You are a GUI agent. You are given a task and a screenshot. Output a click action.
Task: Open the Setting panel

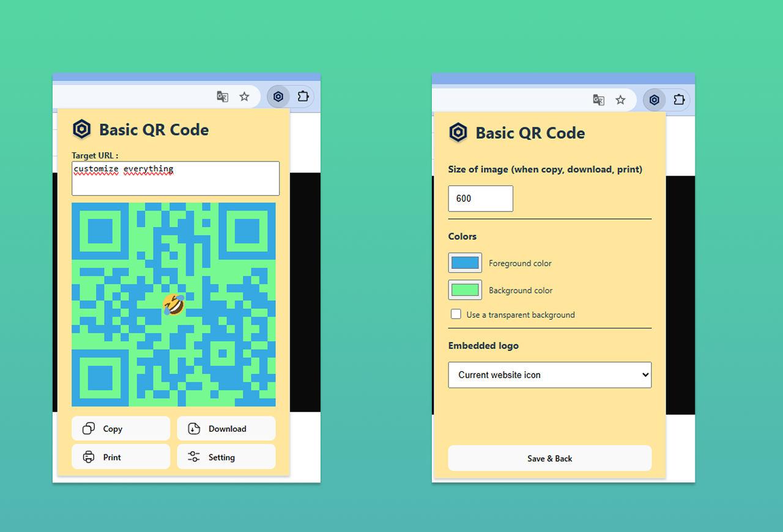tap(226, 457)
